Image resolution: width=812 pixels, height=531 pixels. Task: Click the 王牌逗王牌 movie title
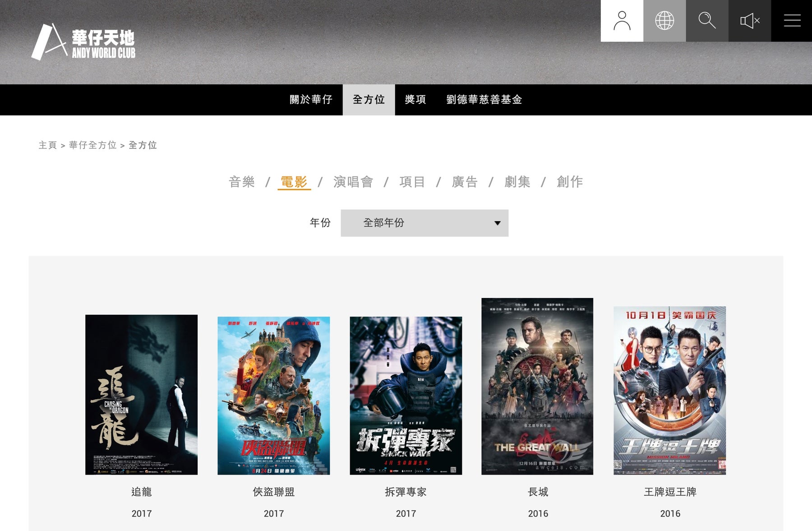coord(670,492)
